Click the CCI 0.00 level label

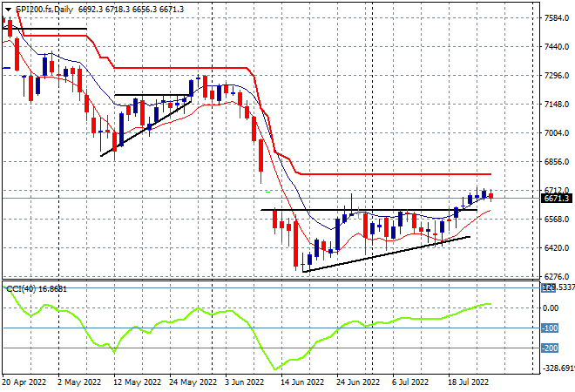click(x=551, y=308)
